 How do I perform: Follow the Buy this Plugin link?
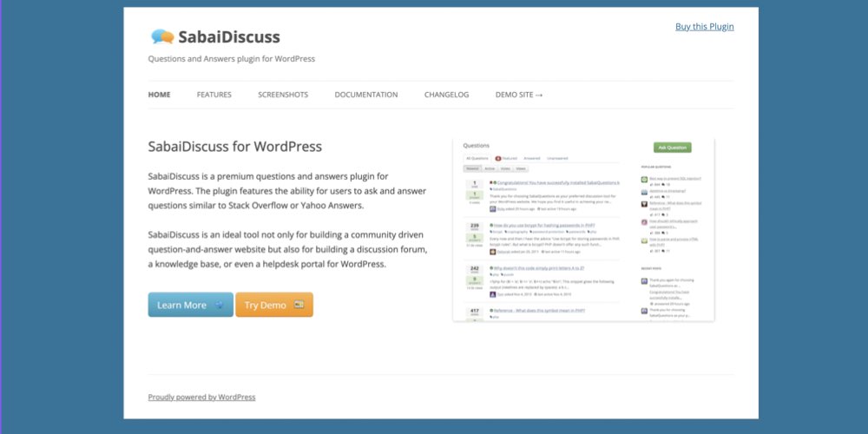[x=704, y=27]
